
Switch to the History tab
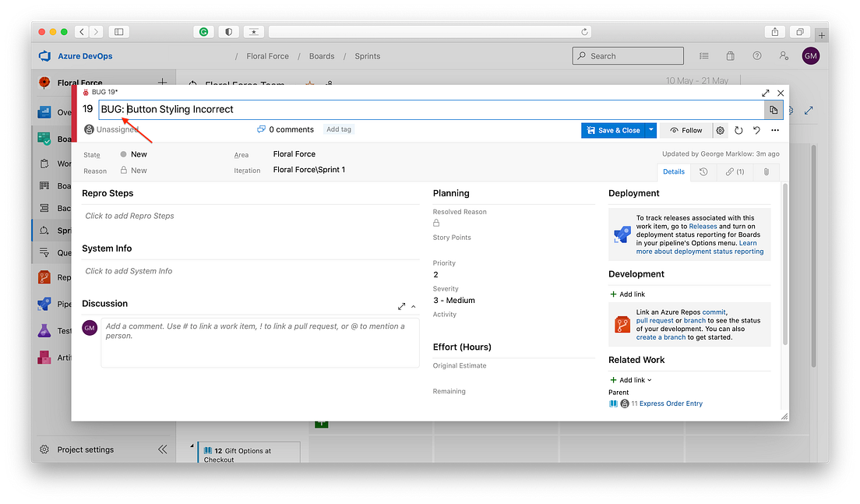[x=705, y=171]
